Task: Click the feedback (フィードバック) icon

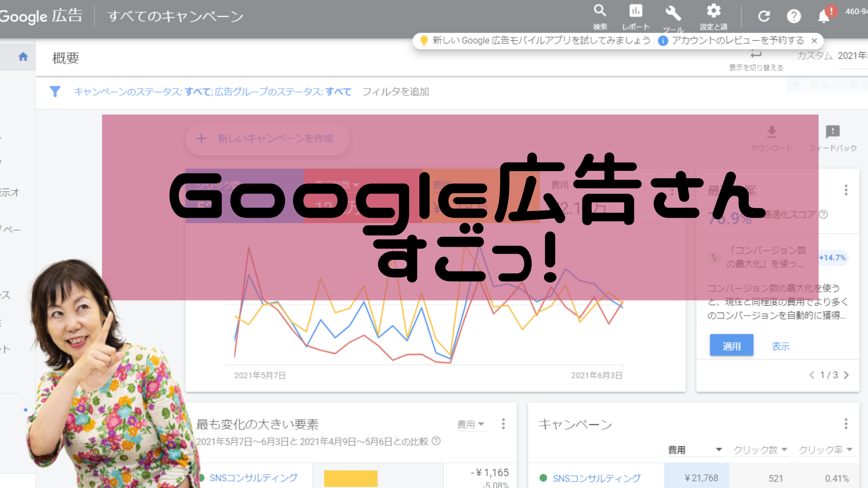Action: pyautogui.click(x=832, y=132)
